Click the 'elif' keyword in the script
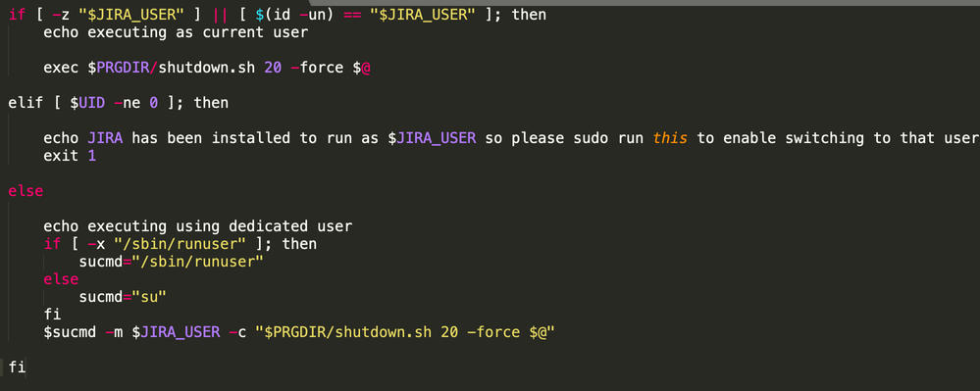Viewport: 980px width, 391px height. tap(26, 103)
